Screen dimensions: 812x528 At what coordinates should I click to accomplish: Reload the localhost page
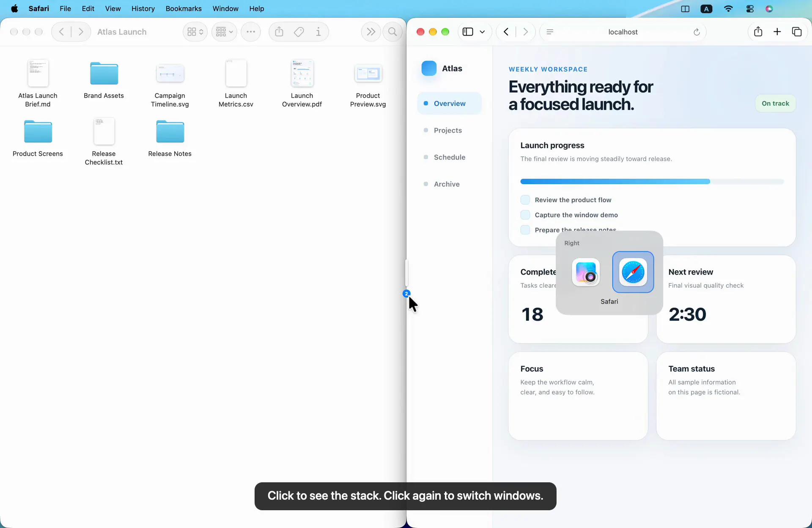tap(697, 32)
